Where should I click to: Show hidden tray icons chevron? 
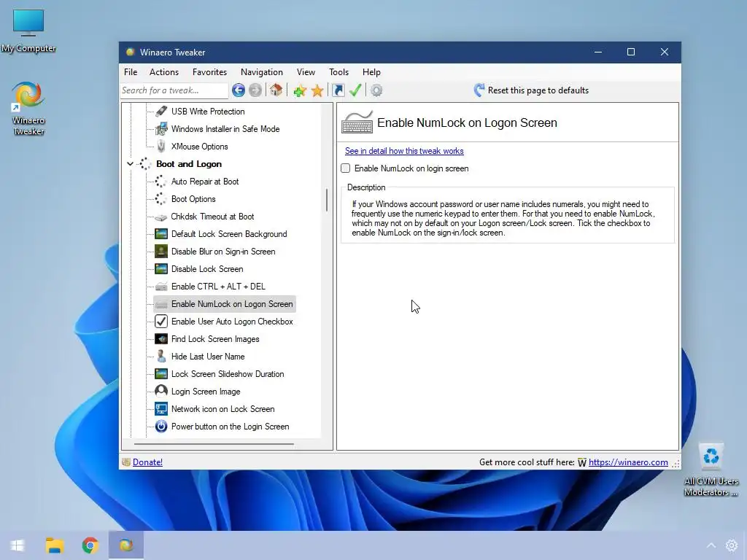point(711,545)
